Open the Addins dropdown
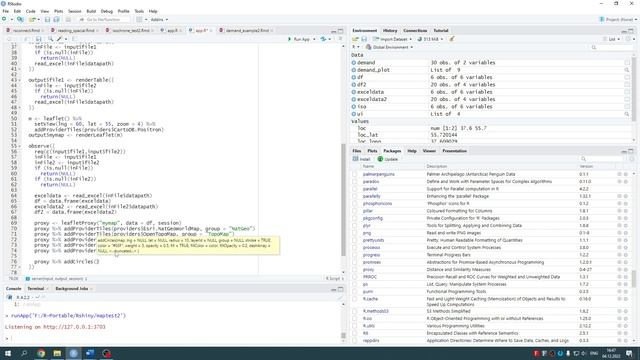640x360 pixels. [159, 19]
